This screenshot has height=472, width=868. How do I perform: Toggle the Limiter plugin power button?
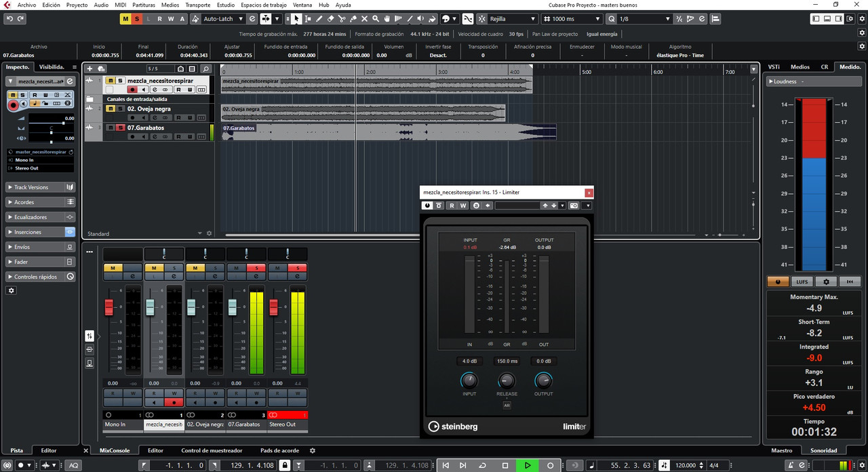pos(427,205)
